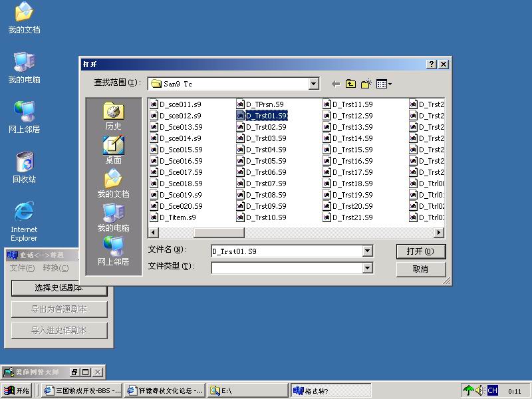This screenshot has width=532, height=399.
Task: Select 历史 in the places bar
Action: coord(113,116)
